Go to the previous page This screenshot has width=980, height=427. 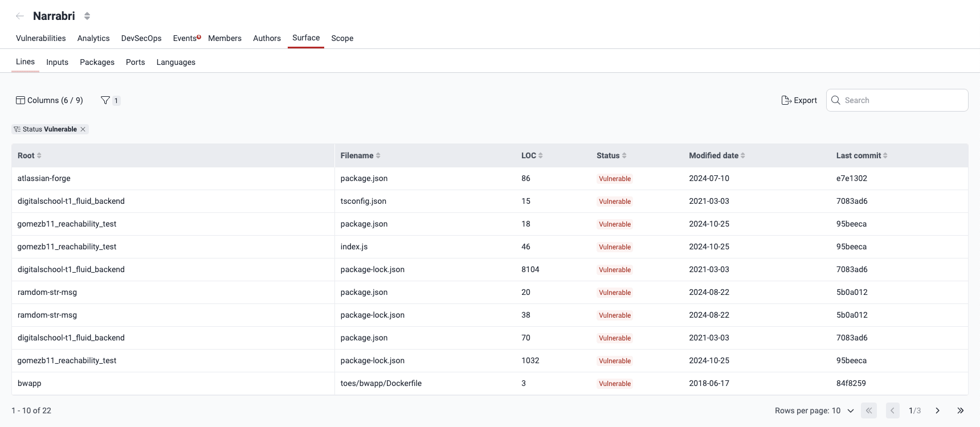coord(893,410)
